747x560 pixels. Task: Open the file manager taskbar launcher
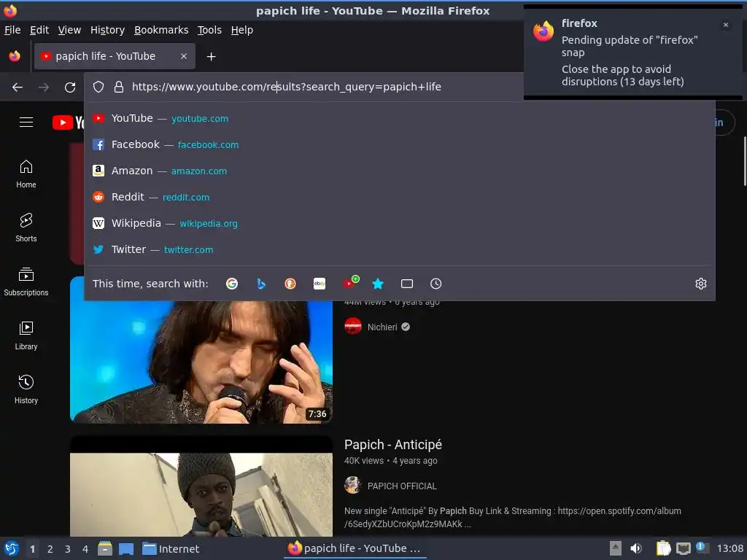(105, 548)
